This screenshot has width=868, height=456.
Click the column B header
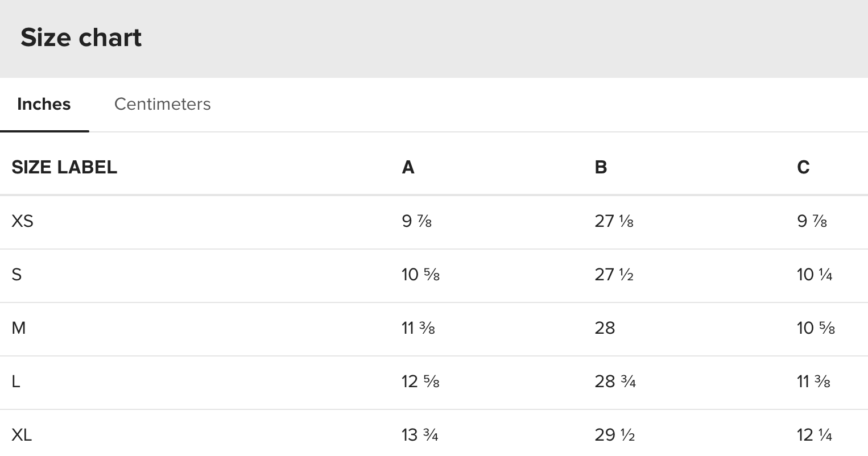(x=601, y=167)
